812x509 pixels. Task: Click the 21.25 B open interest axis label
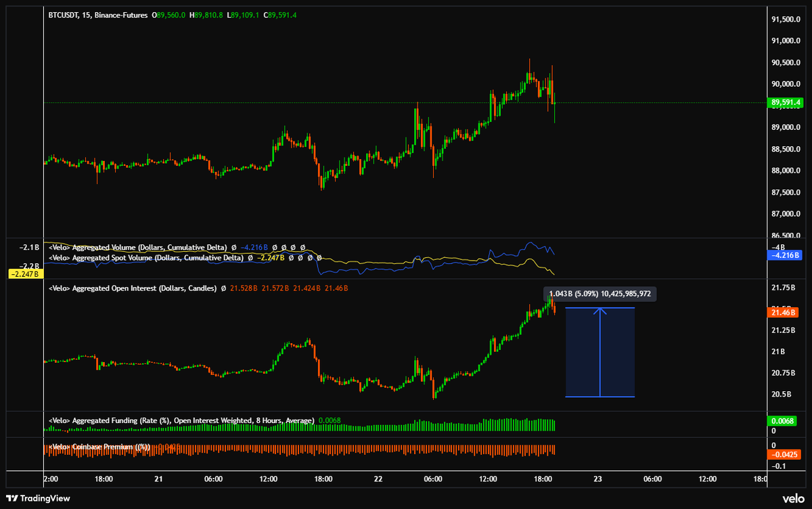(x=784, y=330)
